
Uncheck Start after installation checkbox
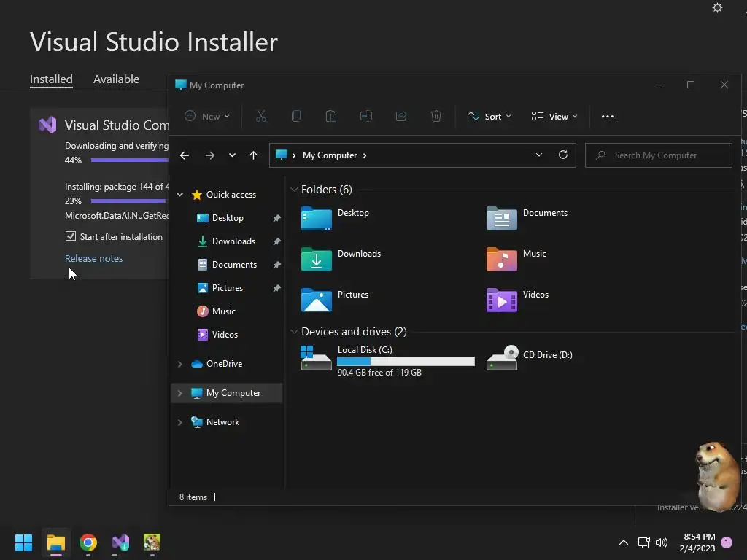coord(71,236)
